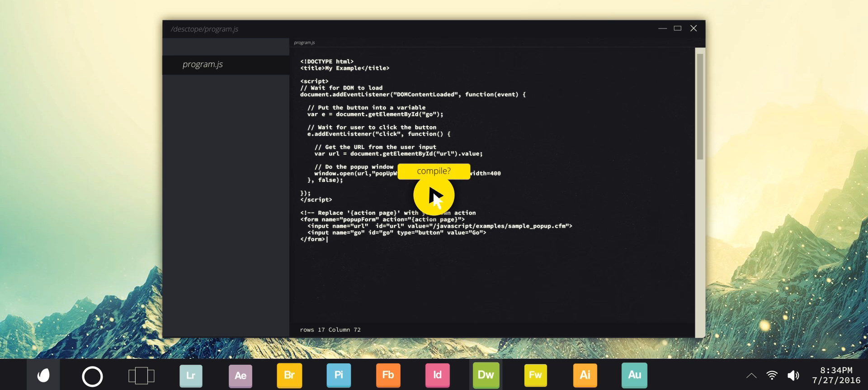Click the "<title>My Example</title>" line
This screenshot has width=868, height=390.
tap(344, 68)
